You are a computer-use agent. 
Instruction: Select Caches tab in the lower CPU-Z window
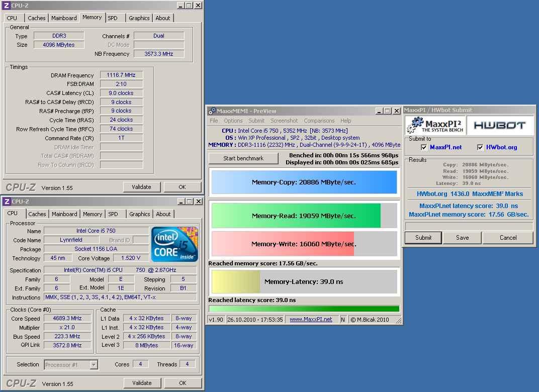[x=37, y=214]
